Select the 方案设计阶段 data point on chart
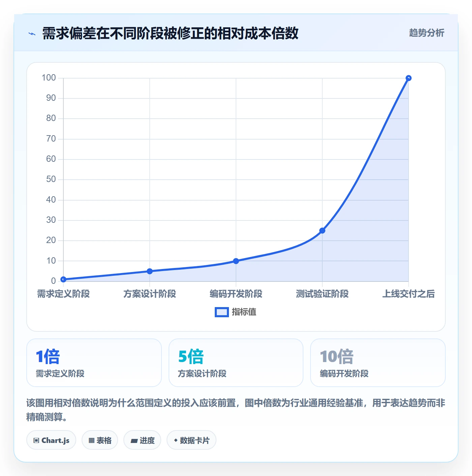 150,271
